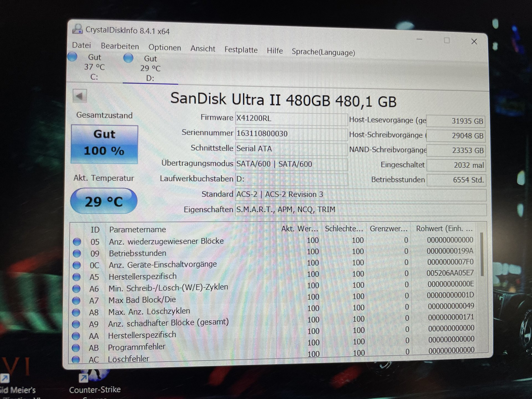
Task: Click Host-Schreibvorgänge value 29048 GB
Action: [x=456, y=136]
